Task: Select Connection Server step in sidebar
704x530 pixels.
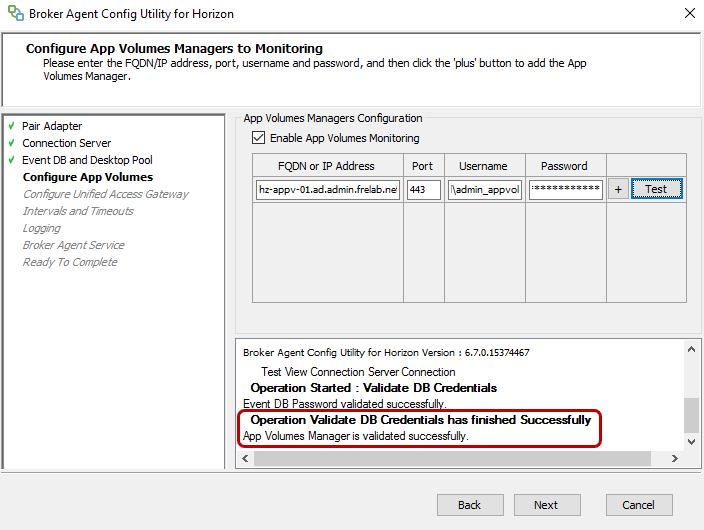Action: (x=66, y=143)
